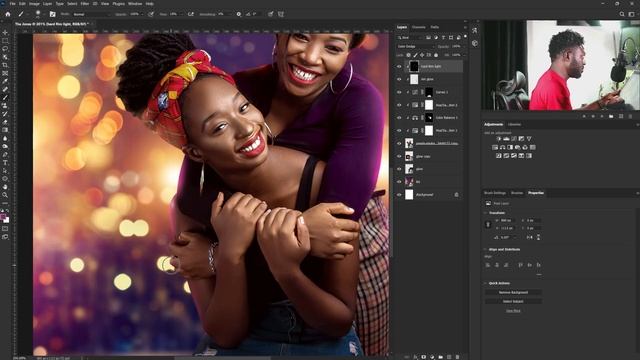Switch to the Brush Settings tab
Image resolution: width=640 pixels, height=360 pixels.
(495, 193)
